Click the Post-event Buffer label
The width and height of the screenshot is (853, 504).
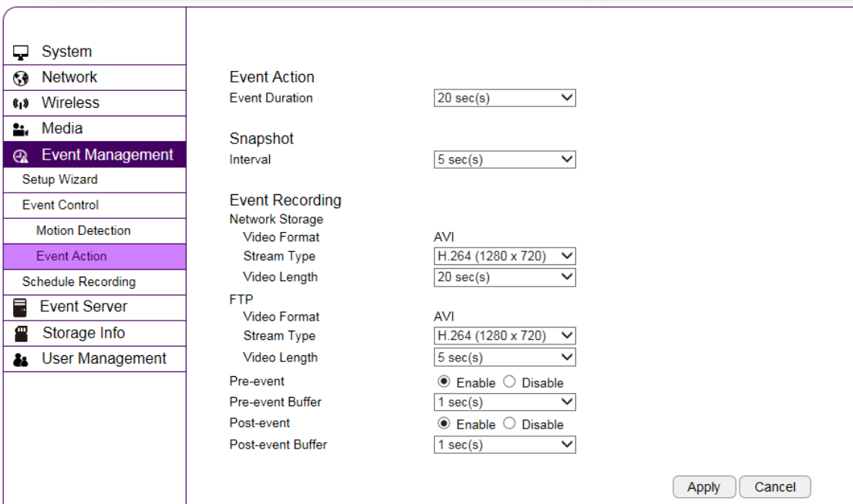click(x=278, y=445)
